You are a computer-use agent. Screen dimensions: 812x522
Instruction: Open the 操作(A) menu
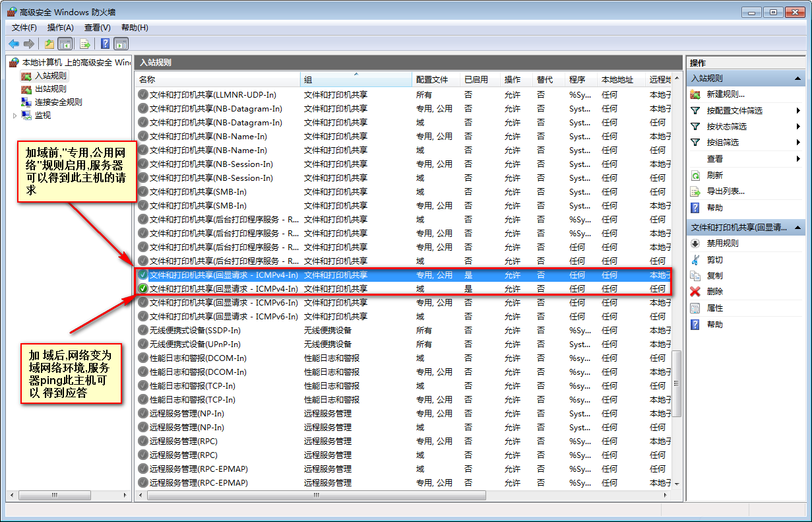pyautogui.click(x=60, y=28)
